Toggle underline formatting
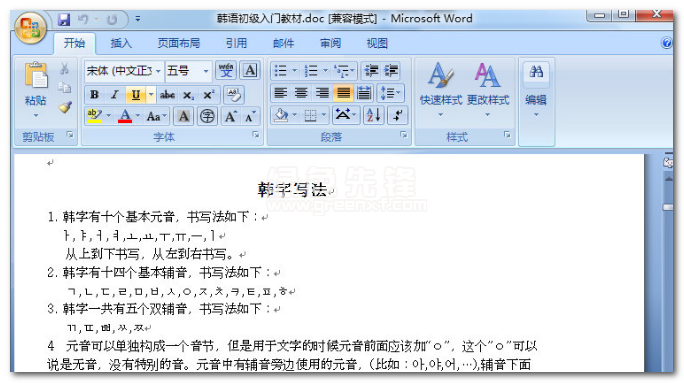The height and width of the screenshot is (383, 684). coord(135,94)
